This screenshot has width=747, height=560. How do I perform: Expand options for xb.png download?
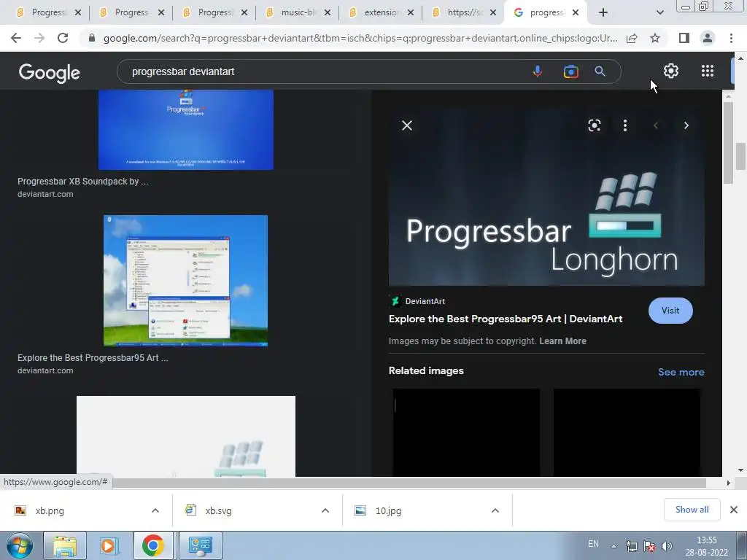155,510
